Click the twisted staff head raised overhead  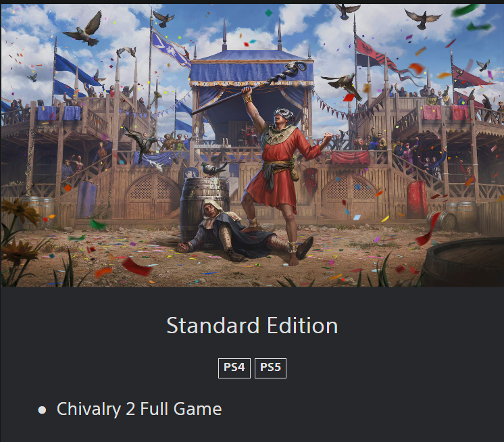(294, 68)
